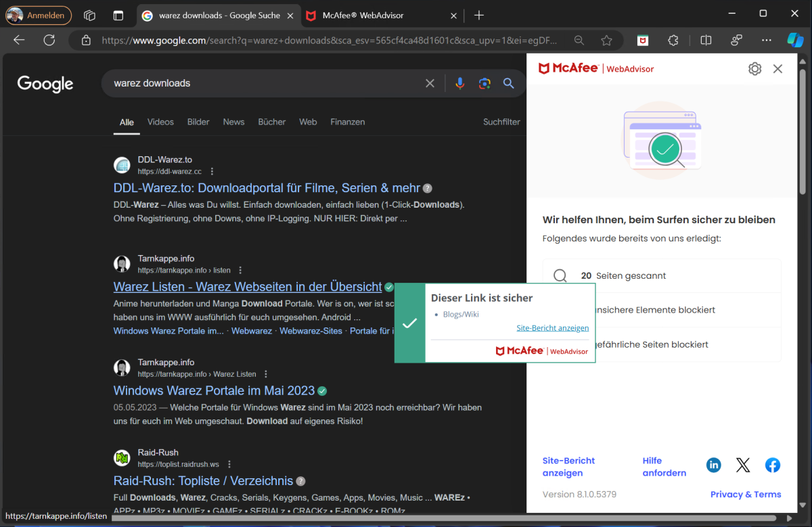Image resolution: width=812 pixels, height=527 pixels.
Task: Click the gray rating icon beside DDL-Warez.to title
Action: [428, 188]
